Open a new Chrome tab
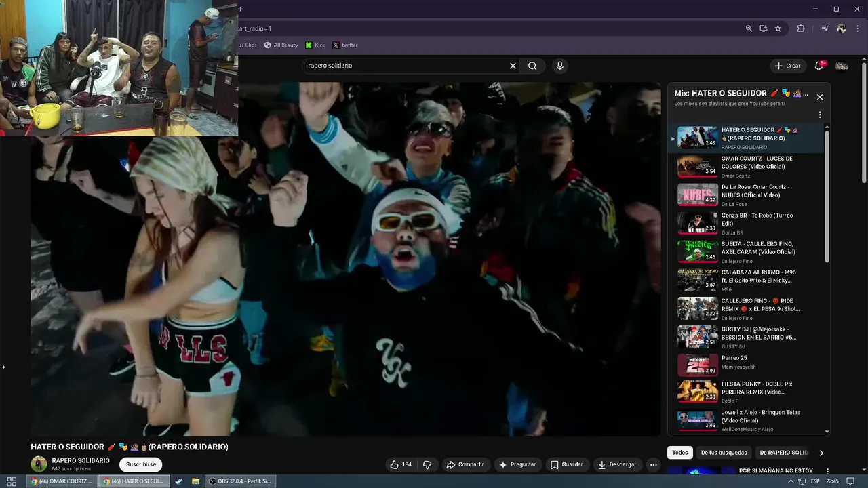The width and height of the screenshot is (868, 488). (x=240, y=9)
